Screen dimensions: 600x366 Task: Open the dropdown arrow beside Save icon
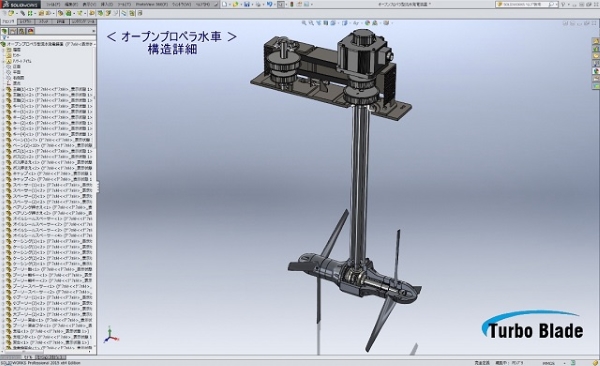tap(252, 4)
